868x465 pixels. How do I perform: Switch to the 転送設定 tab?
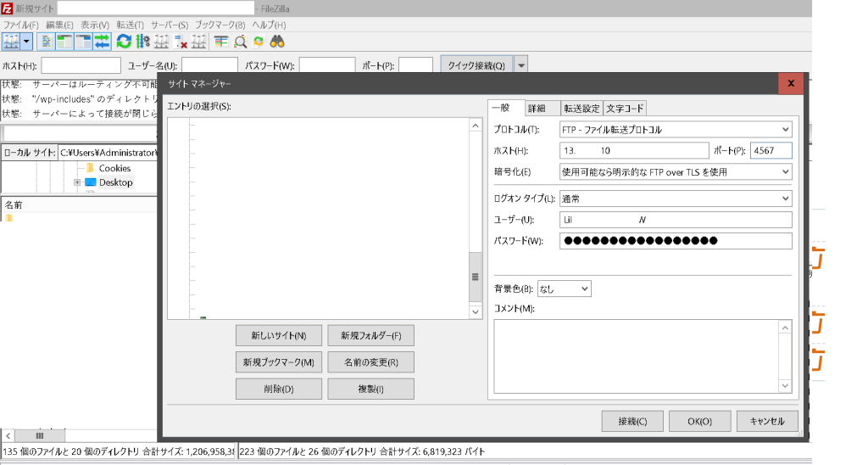click(581, 109)
